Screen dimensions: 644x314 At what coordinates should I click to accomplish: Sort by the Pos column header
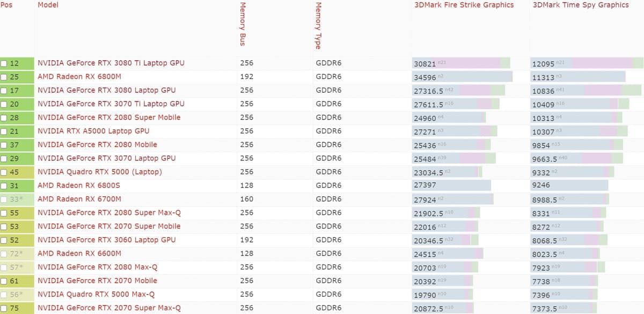point(6,5)
